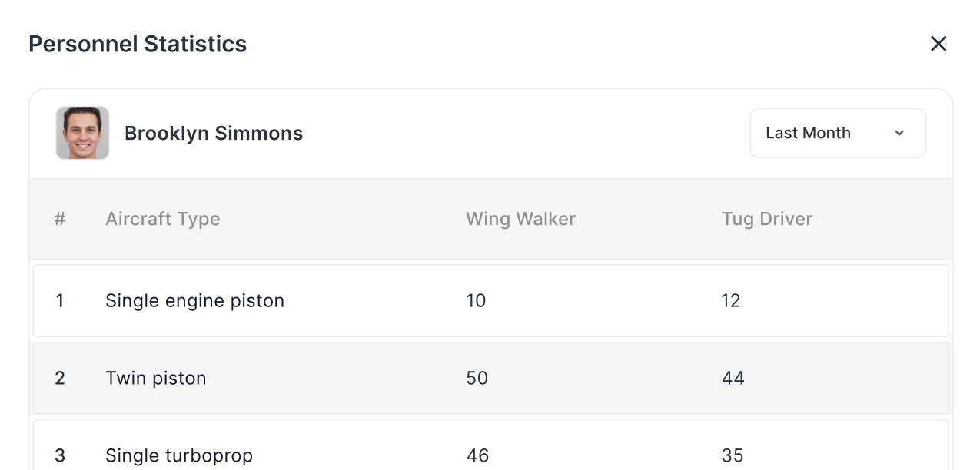Image resolution: width=980 pixels, height=470 pixels.
Task: Close the Personnel Statistics dialog
Action: coord(938,44)
